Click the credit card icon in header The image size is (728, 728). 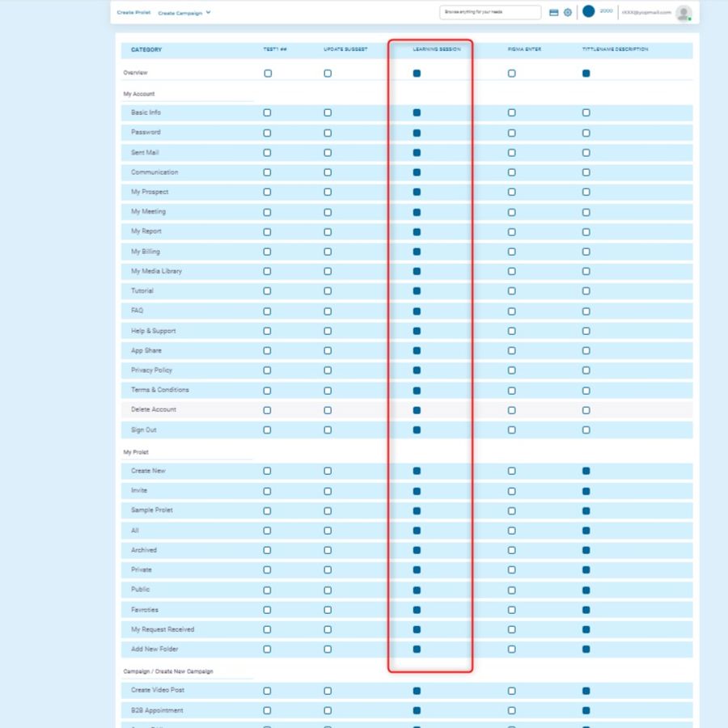point(554,12)
